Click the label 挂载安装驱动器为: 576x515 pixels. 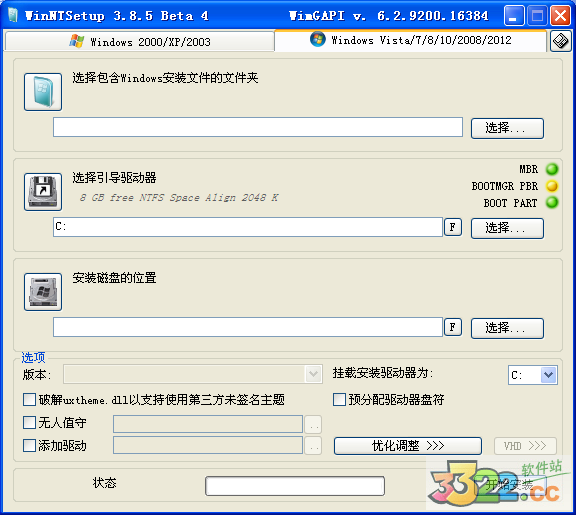click(383, 373)
